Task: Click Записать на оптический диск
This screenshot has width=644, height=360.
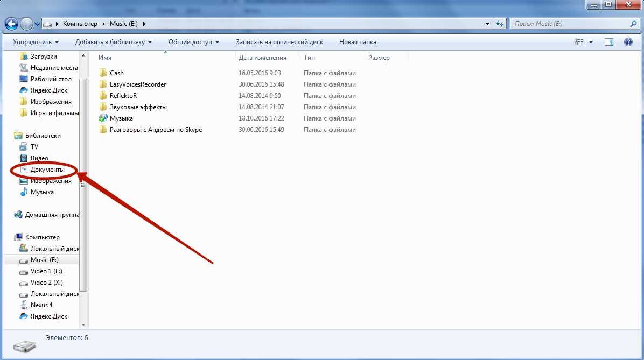Action: (x=279, y=42)
